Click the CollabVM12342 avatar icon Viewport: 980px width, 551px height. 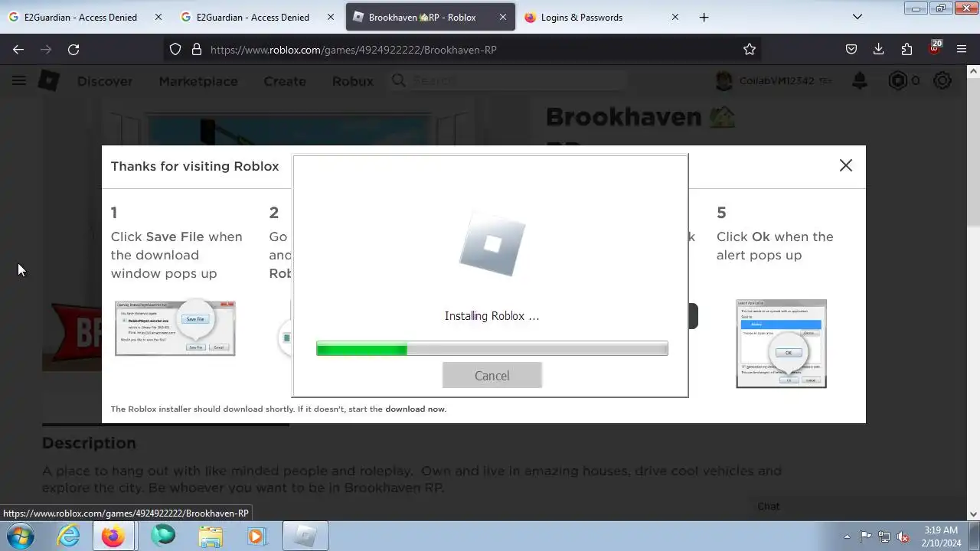pos(724,80)
